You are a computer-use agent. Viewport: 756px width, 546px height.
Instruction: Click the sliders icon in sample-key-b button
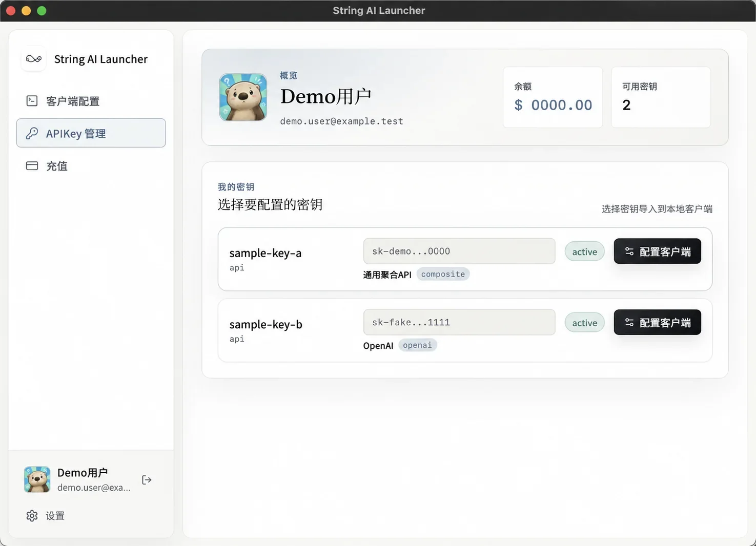(629, 323)
